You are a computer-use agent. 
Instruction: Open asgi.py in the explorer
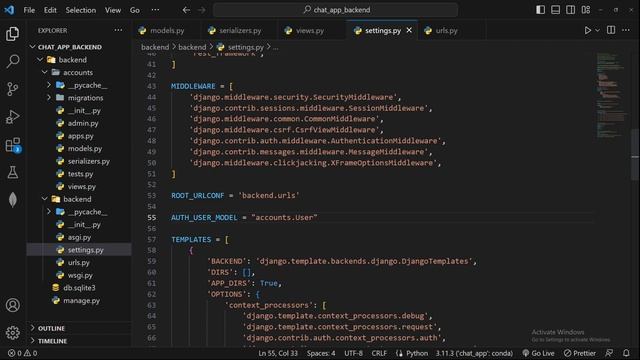[x=79, y=237]
